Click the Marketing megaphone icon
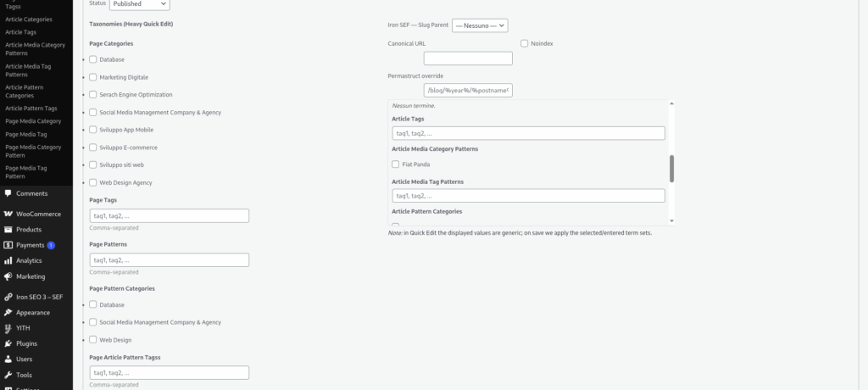This screenshot has width=868, height=390. pyautogui.click(x=8, y=276)
